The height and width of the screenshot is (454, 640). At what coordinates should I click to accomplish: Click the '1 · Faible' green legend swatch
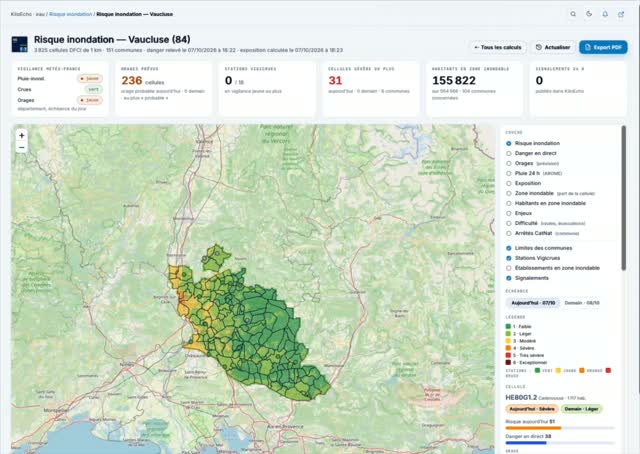pos(508,326)
